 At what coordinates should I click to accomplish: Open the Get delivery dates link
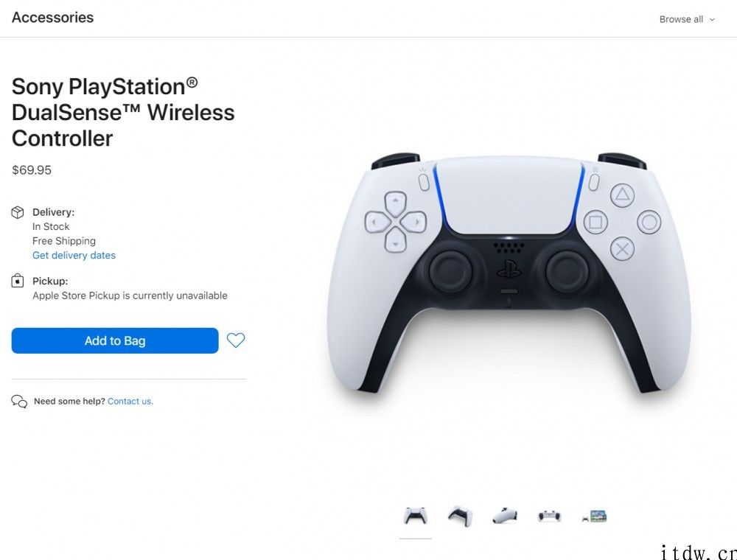click(74, 255)
